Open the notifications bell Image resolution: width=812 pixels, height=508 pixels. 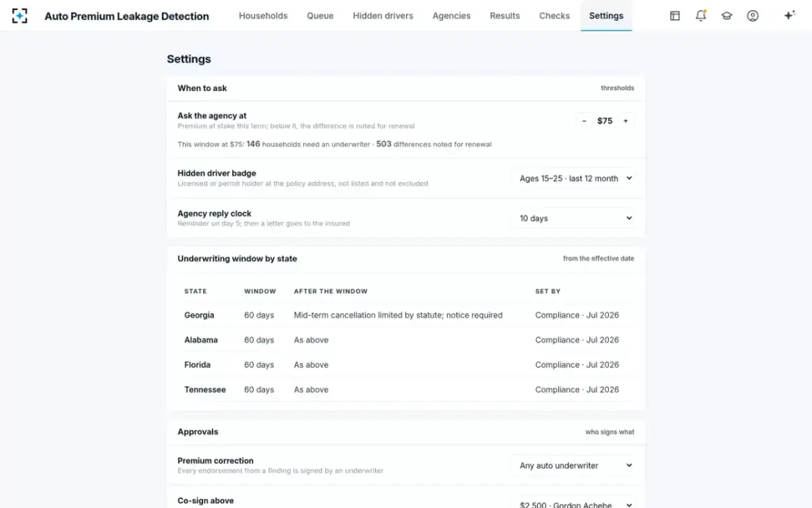point(701,16)
